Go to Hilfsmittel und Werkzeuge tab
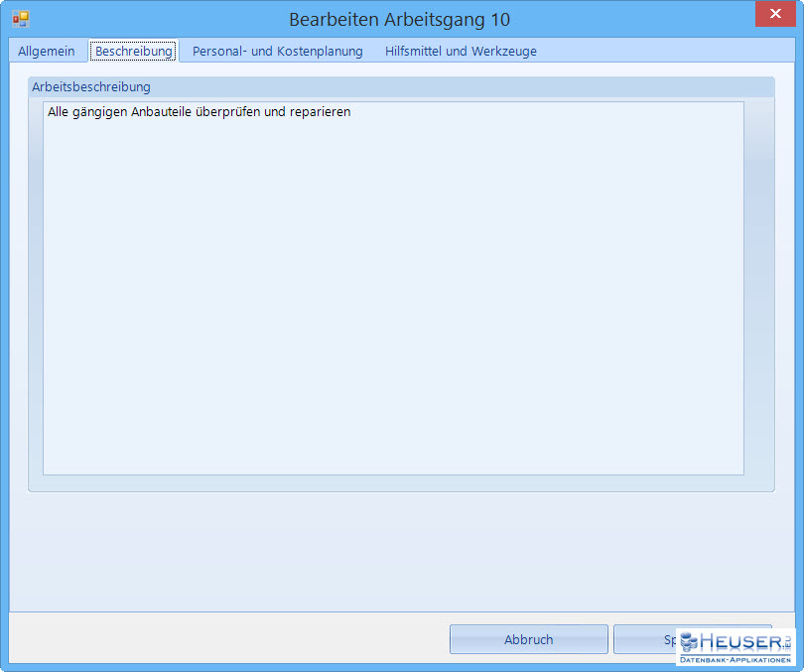This screenshot has height=672, width=804. [461, 52]
